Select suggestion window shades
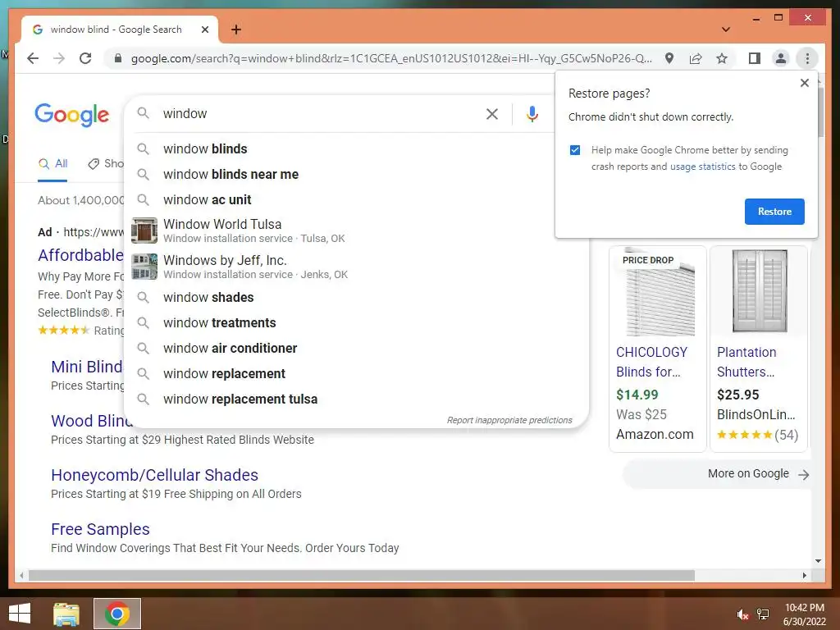Image resolution: width=840 pixels, height=630 pixels. click(356, 297)
